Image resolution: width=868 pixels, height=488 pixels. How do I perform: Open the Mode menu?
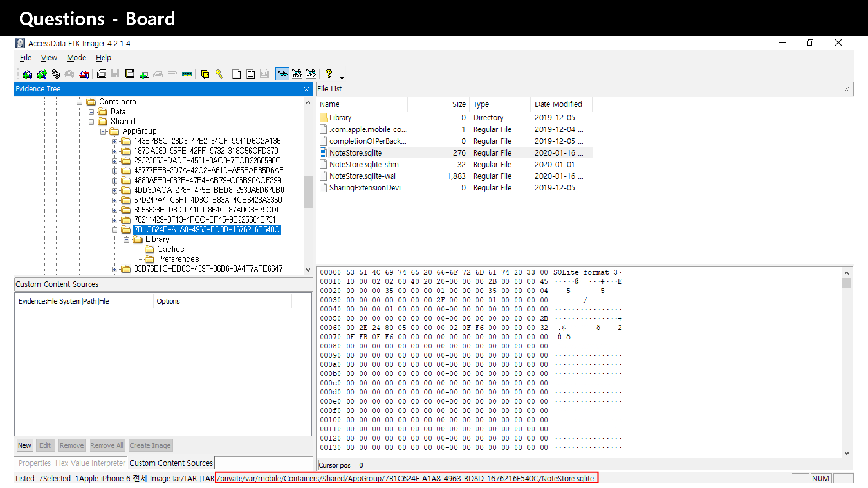pos(76,58)
